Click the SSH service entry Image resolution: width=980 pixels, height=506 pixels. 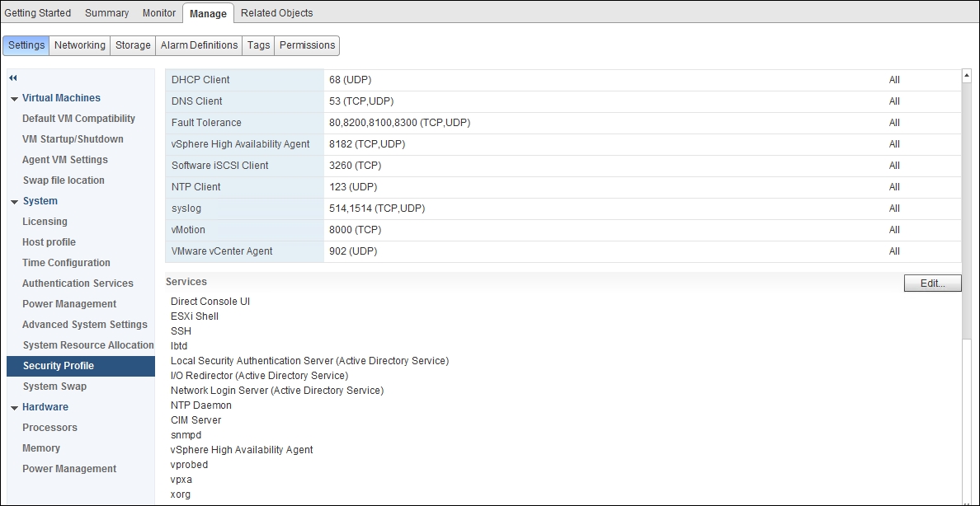point(181,331)
